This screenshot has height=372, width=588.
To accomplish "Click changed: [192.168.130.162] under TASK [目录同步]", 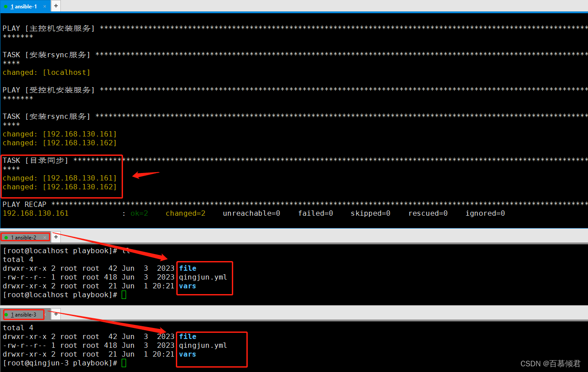I will click(x=60, y=187).
